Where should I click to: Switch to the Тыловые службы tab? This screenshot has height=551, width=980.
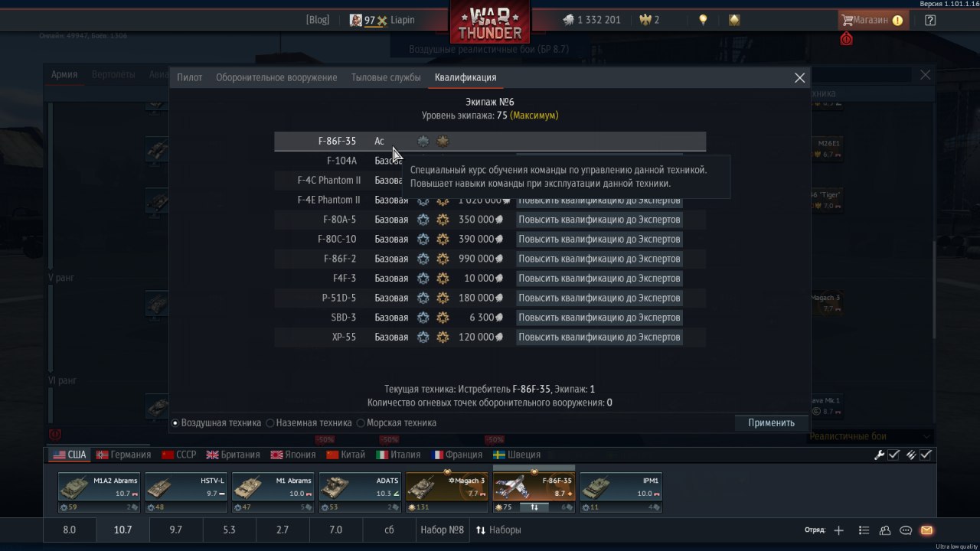point(386,77)
